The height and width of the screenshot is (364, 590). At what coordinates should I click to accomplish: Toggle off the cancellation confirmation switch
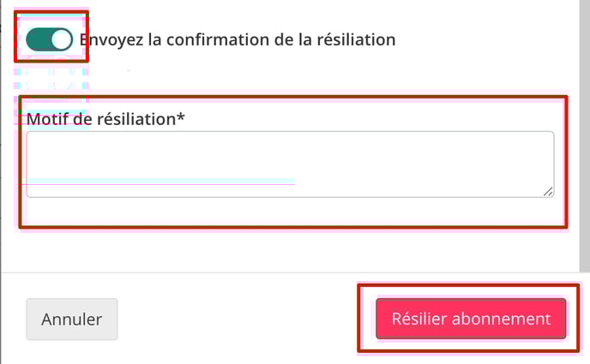(x=49, y=39)
